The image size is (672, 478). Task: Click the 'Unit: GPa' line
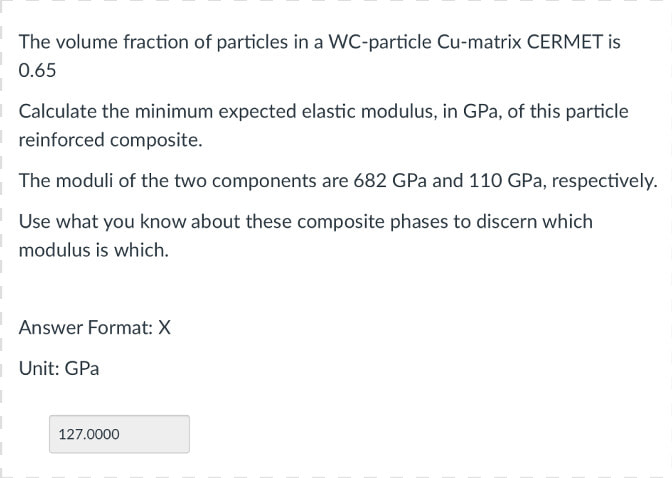(x=59, y=368)
